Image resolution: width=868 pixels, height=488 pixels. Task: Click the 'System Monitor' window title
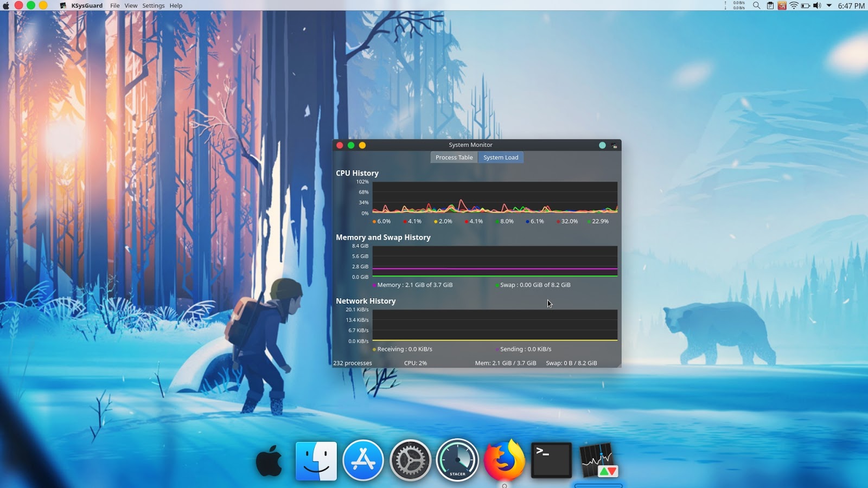470,145
